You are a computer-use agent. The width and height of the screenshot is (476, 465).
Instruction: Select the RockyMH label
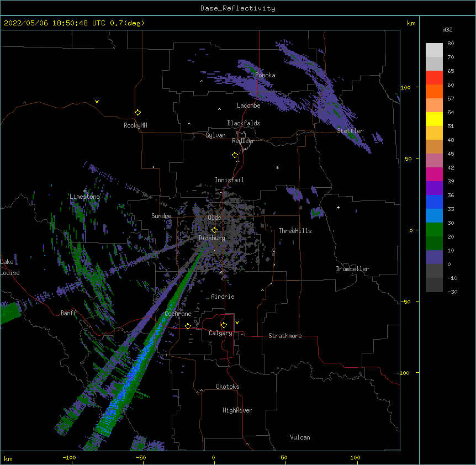point(135,125)
